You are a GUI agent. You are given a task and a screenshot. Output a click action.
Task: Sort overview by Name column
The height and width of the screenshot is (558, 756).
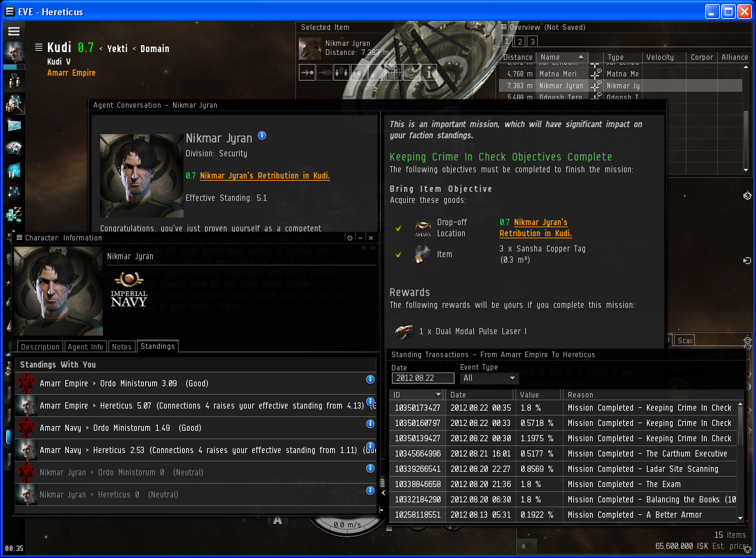[561, 57]
